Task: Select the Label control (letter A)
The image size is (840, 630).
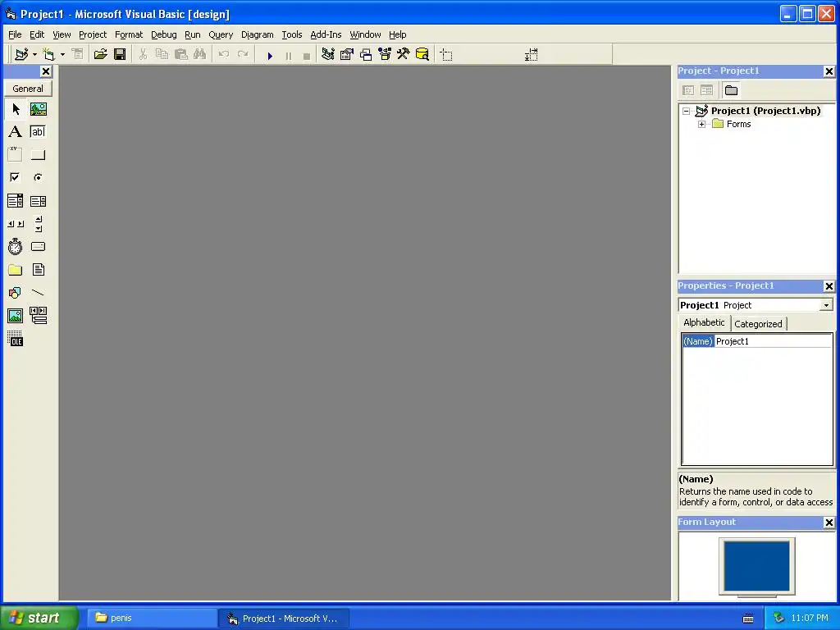Action: click(x=15, y=132)
